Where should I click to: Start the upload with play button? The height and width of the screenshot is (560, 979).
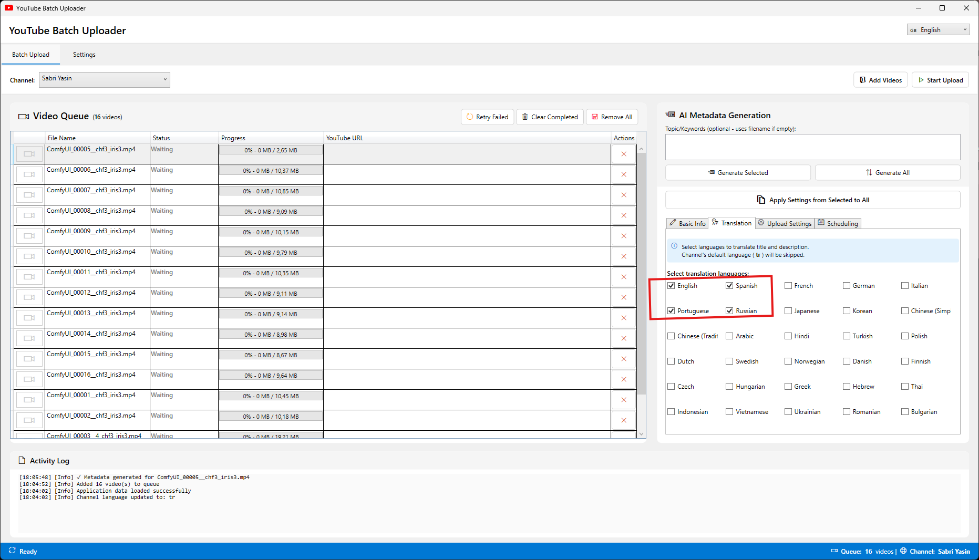[x=940, y=80]
